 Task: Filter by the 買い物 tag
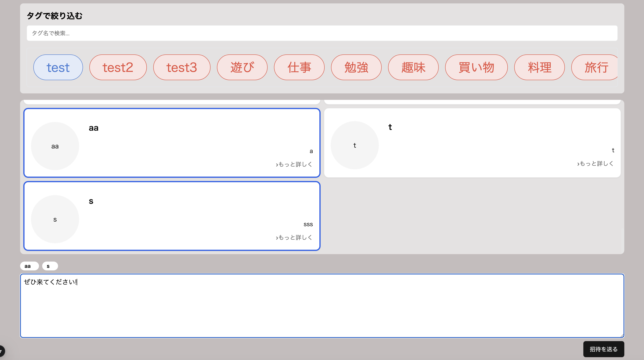point(476,67)
